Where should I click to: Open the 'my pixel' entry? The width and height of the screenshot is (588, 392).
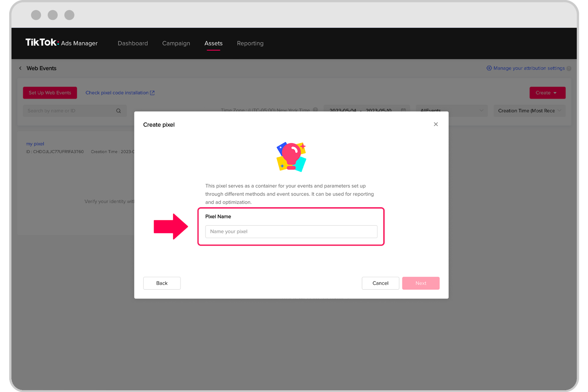35,144
